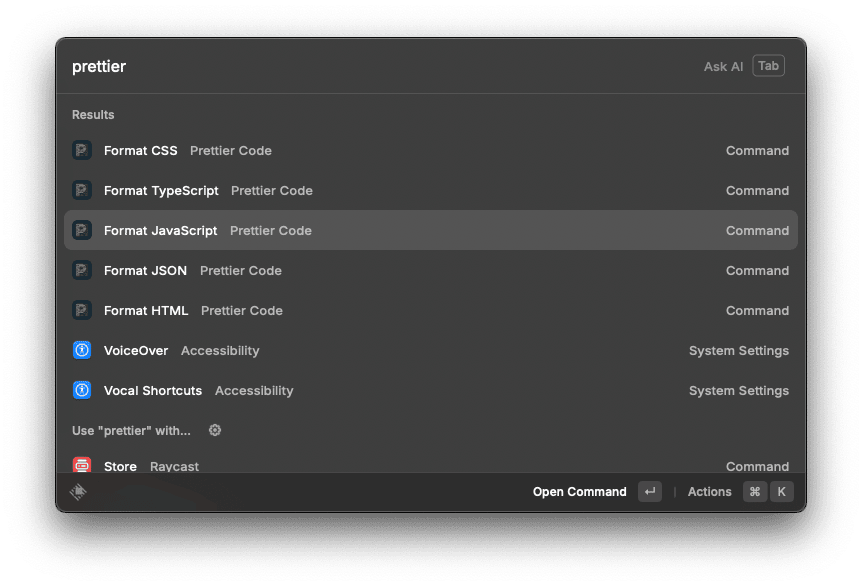Click the Raycast logo in the bottom bar
Image resolution: width=862 pixels, height=586 pixels.
[78, 491]
